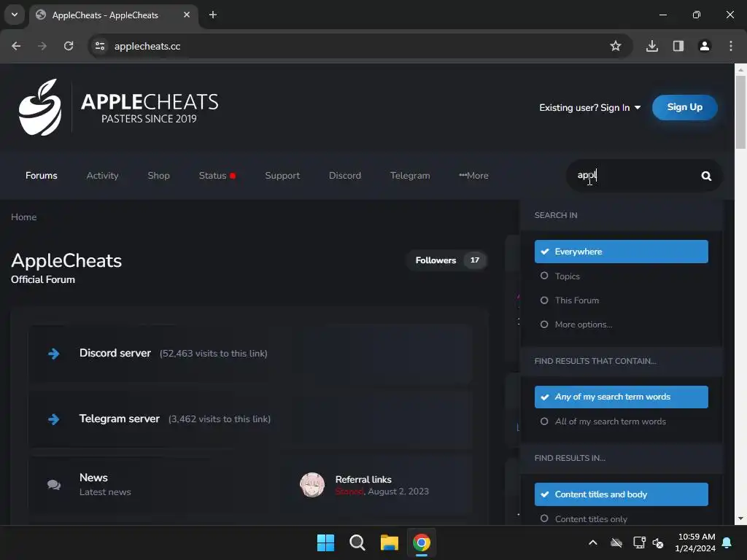Show hidden system tray icons chevron
This screenshot has width=747, height=560.
click(593, 542)
